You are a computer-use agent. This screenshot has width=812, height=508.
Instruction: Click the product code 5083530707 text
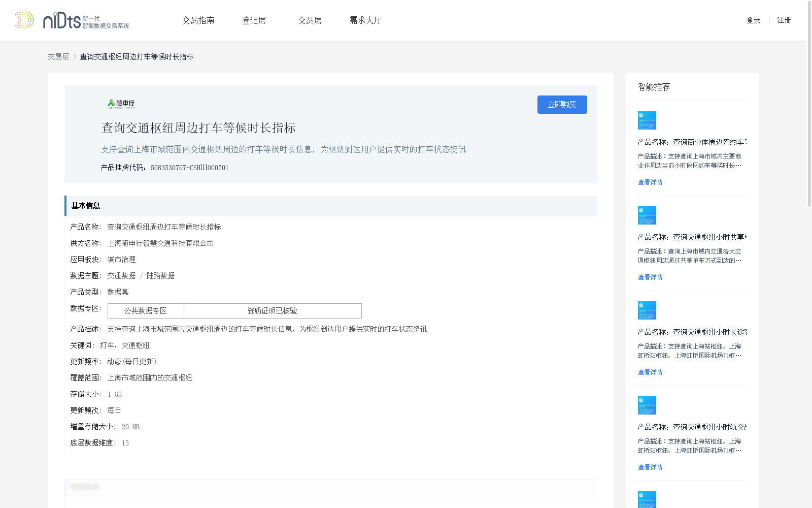pos(190,168)
